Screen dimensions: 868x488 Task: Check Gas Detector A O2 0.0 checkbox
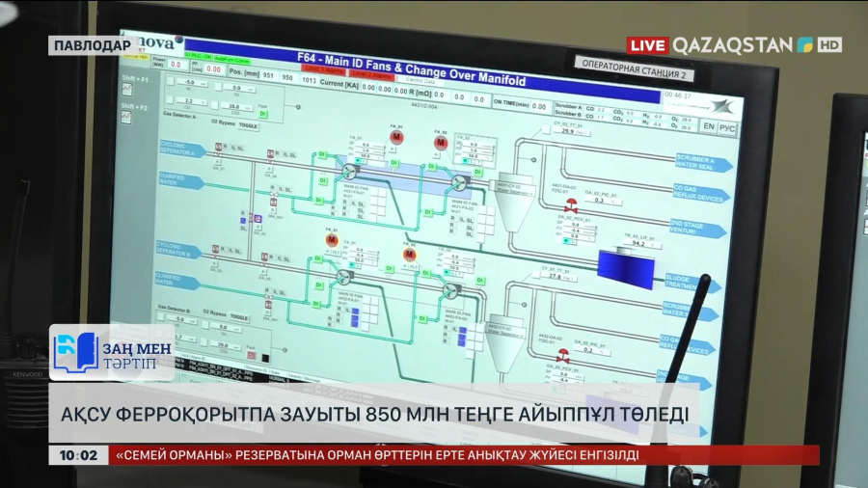click(218, 86)
